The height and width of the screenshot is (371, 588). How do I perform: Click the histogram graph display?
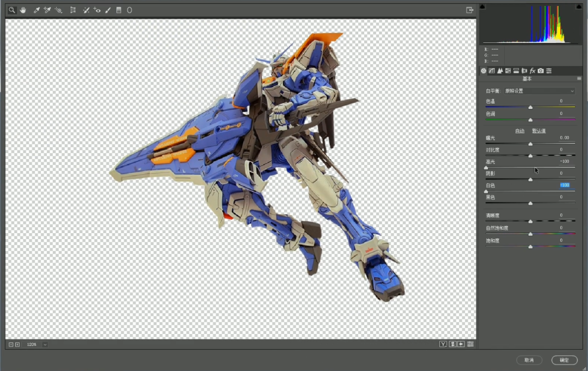531,25
